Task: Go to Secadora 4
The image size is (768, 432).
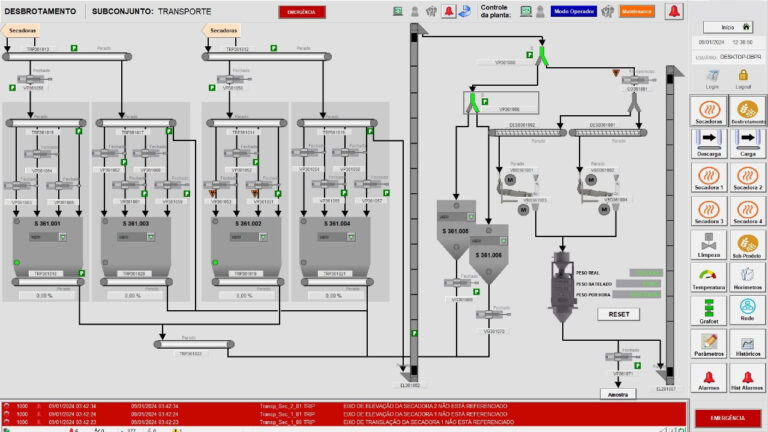Action: point(747,211)
